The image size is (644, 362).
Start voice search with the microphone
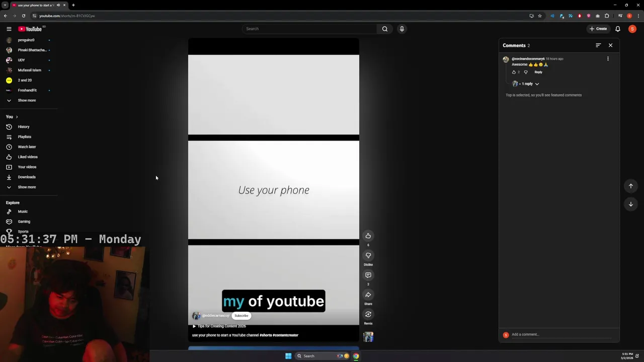tap(401, 29)
